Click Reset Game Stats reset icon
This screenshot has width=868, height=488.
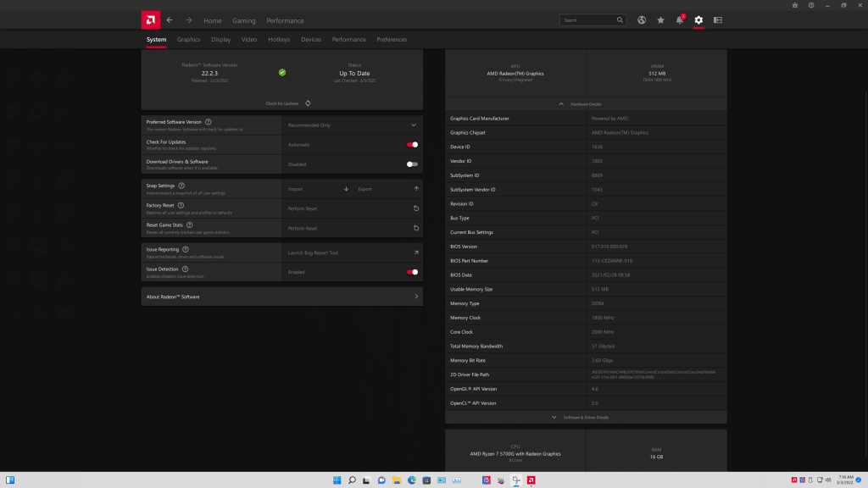pos(416,228)
